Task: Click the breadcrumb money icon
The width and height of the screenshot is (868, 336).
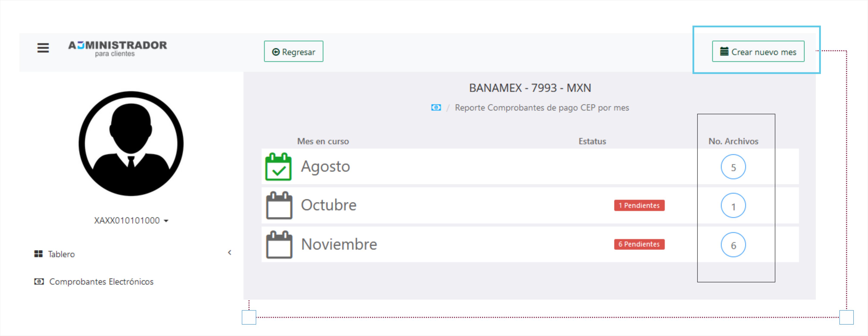Action: [436, 107]
